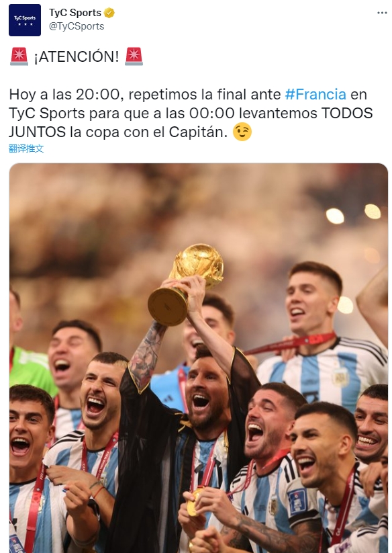Click the gold medal in the photo

pos(194,501)
